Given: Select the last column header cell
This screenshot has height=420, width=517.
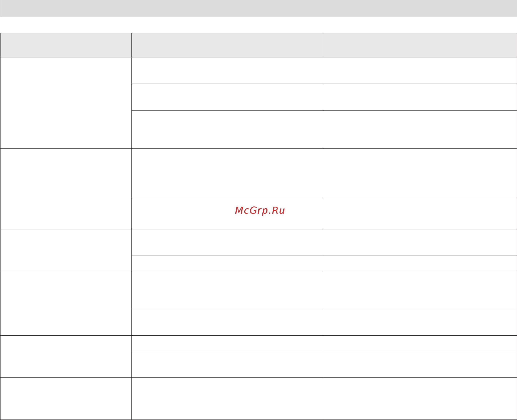Looking at the screenshot, I should click(420, 45).
